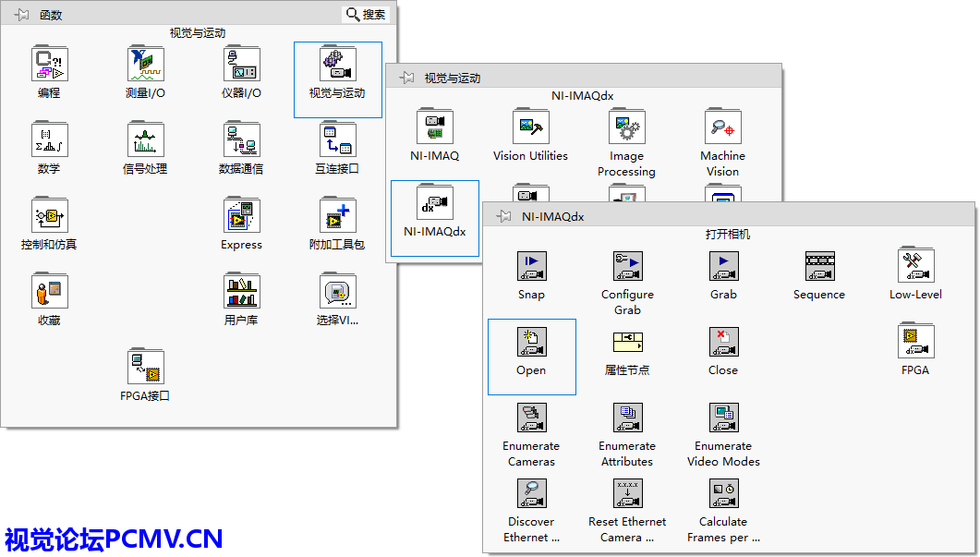Click the Snap camera function icon
This screenshot has width=980, height=557.
[531, 267]
